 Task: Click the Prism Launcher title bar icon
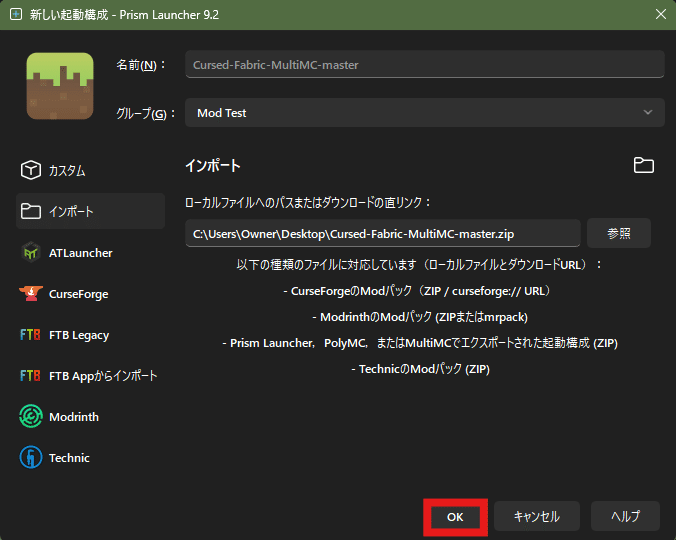click(16, 15)
